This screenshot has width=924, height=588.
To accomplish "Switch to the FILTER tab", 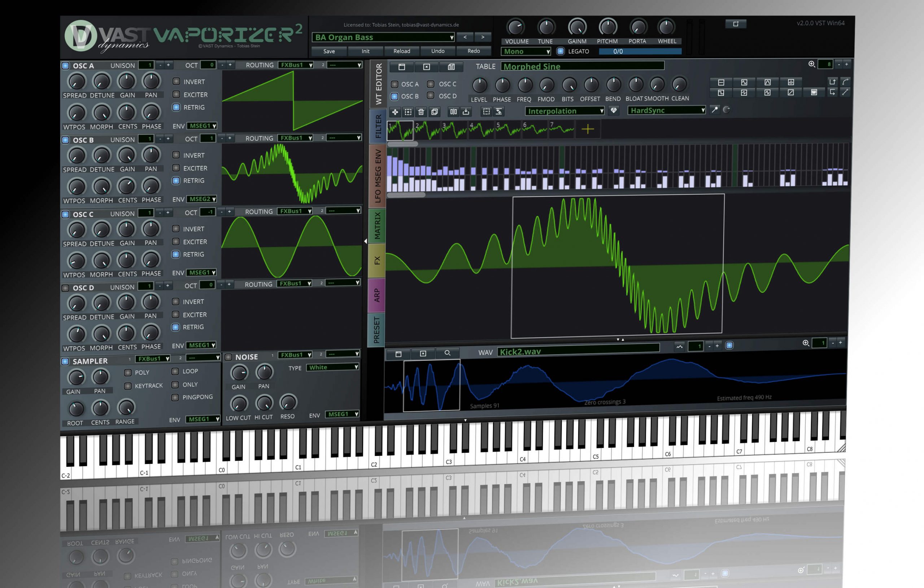I will (378, 126).
